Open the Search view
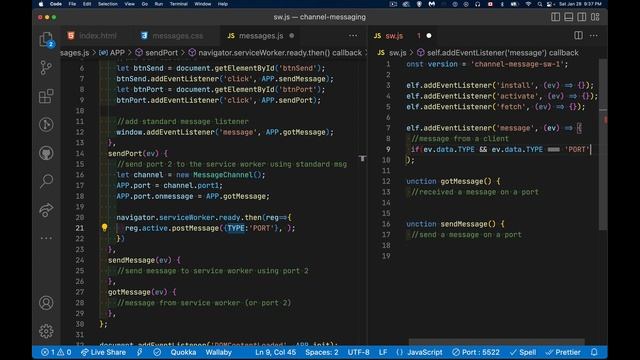 [46, 181]
